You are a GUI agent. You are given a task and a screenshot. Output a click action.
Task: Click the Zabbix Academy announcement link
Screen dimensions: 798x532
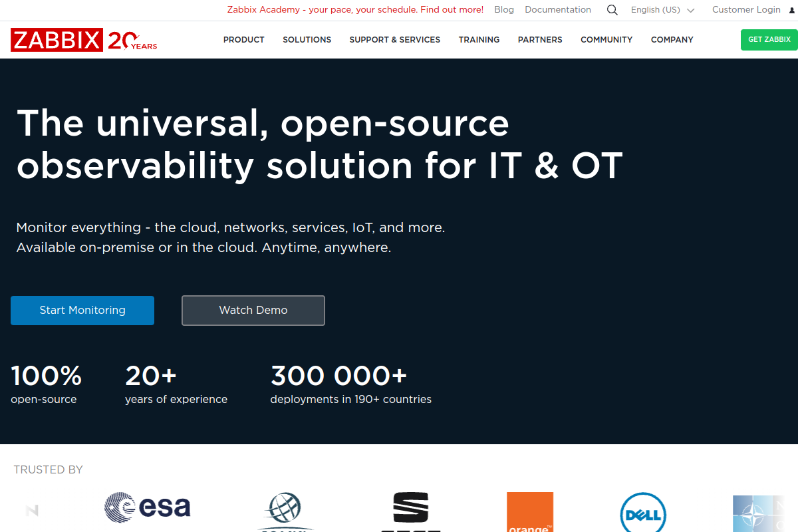point(354,10)
